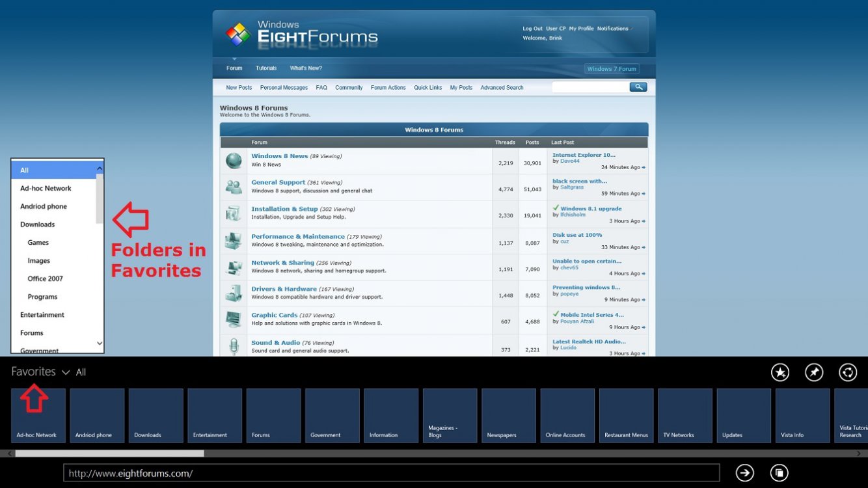Collapse the Favorites folder dropdown chevron
The height and width of the screenshot is (488, 868).
click(x=66, y=373)
